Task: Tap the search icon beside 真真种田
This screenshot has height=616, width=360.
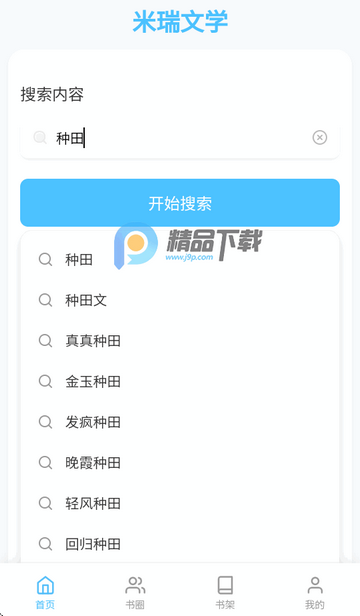Action: [x=45, y=341]
